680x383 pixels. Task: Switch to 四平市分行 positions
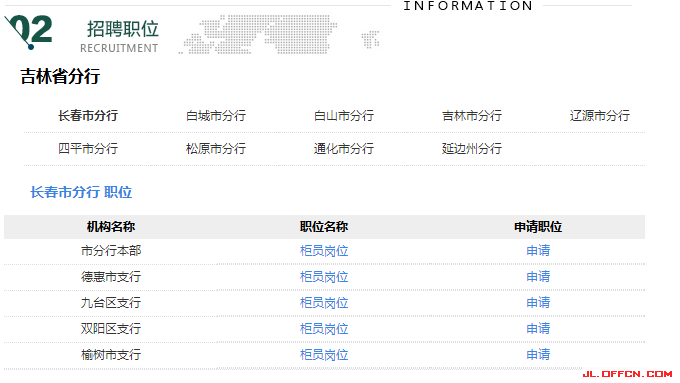[x=88, y=149]
